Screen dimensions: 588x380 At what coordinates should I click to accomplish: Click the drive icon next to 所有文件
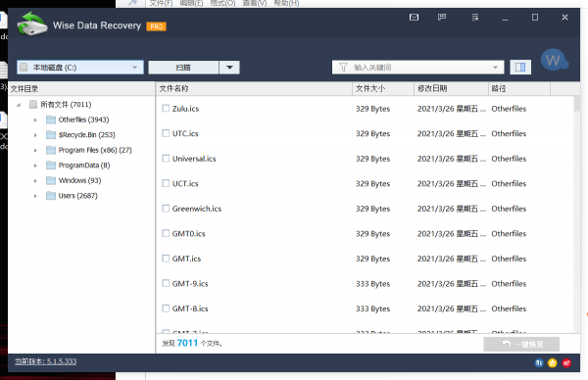click(33, 104)
